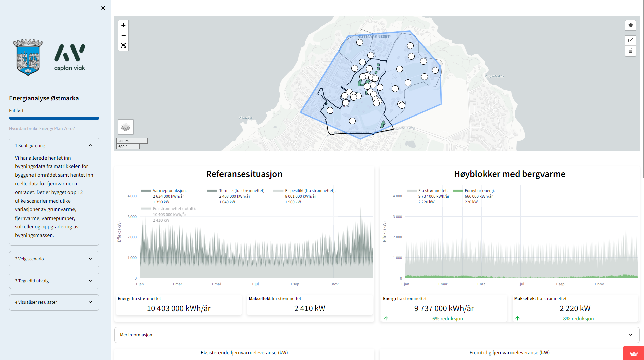Click the edit selection icon on the map

630,40
